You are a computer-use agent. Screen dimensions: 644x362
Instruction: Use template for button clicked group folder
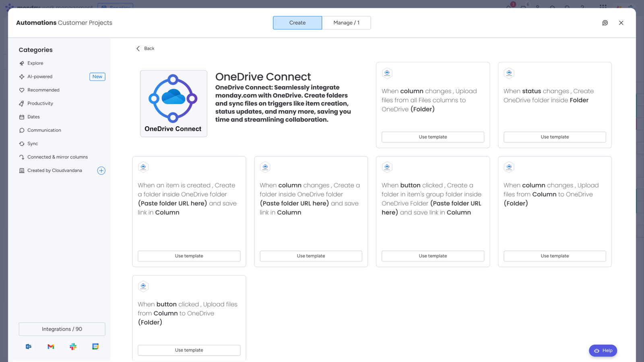(x=433, y=256)
